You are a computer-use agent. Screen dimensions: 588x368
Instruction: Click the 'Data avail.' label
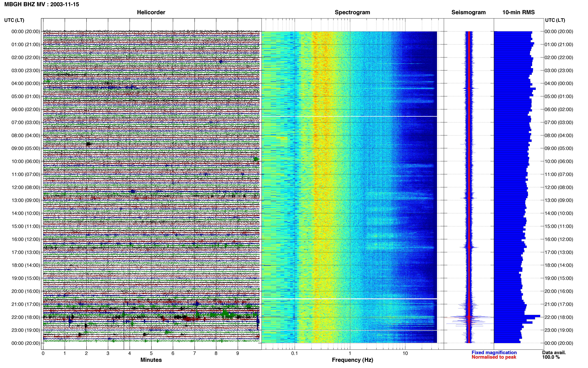pos(554,352)
